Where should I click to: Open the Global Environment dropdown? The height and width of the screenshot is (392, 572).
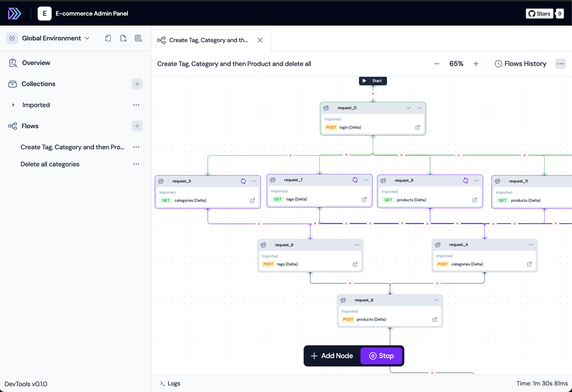pos(56,38)
